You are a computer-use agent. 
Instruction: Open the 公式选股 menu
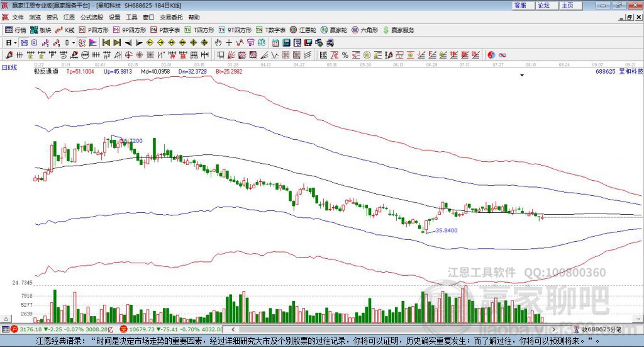pyautogui.click(x=92, y=17)
